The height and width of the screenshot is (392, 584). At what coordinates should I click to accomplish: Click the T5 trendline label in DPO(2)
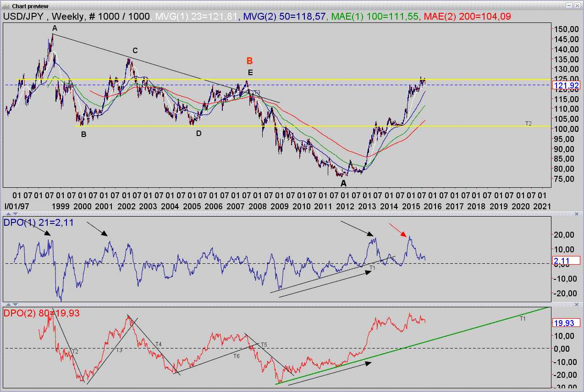[x=264, y=344]
